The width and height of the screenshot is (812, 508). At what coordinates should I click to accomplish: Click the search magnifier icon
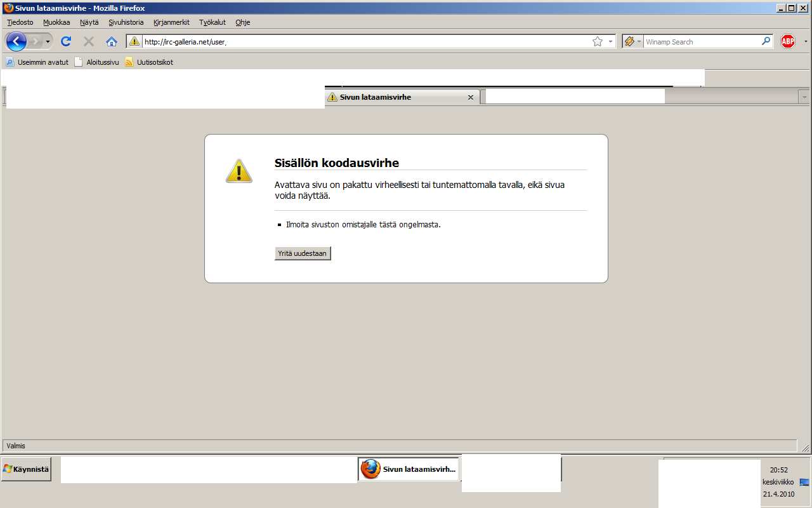pos(766,41)
